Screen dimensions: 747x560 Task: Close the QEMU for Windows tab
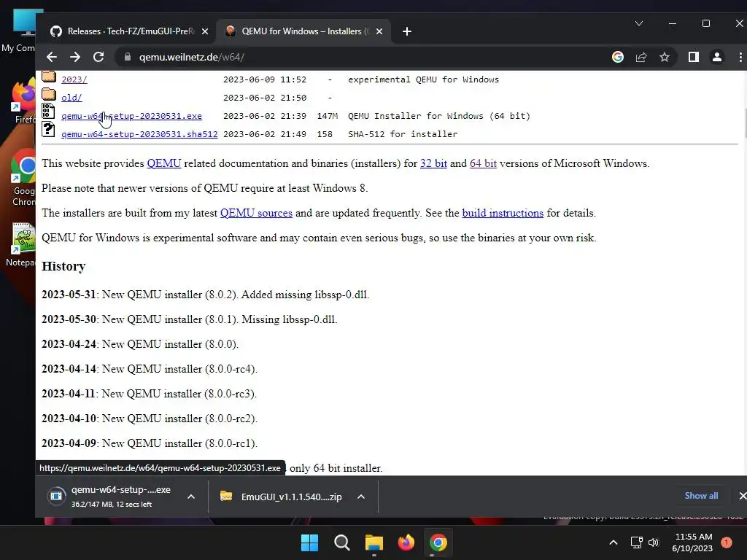(379, 31)
